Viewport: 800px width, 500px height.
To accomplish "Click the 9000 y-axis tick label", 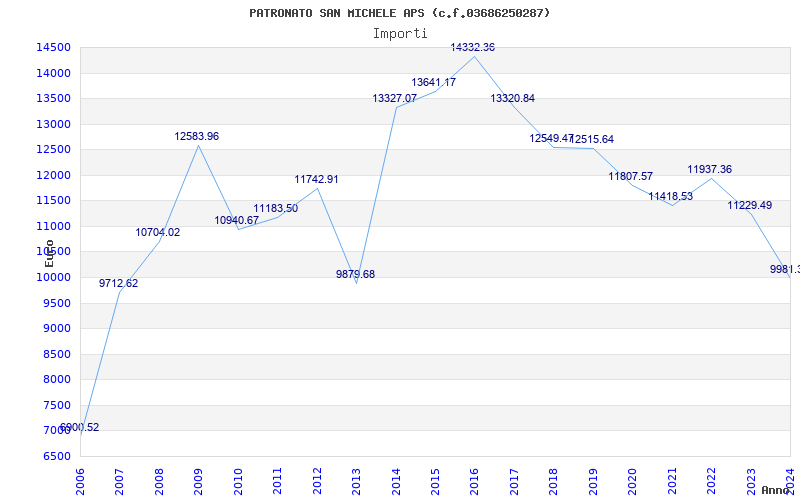I will tap(56, 329).
